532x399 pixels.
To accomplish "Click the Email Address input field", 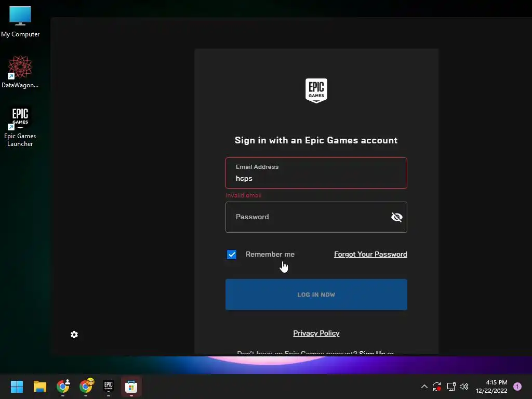I will tap(316, 173).
